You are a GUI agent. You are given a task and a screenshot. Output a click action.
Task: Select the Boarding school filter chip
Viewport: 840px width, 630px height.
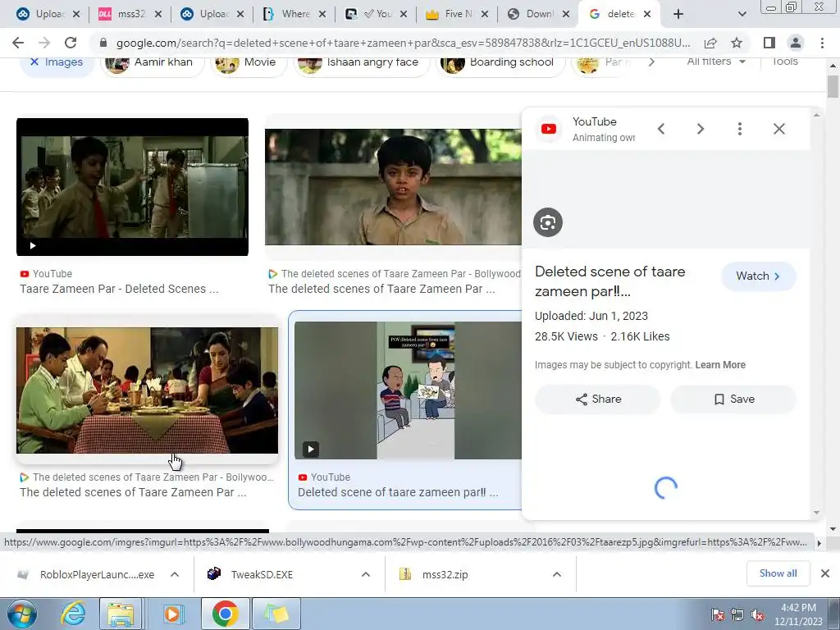click(500, 62)
